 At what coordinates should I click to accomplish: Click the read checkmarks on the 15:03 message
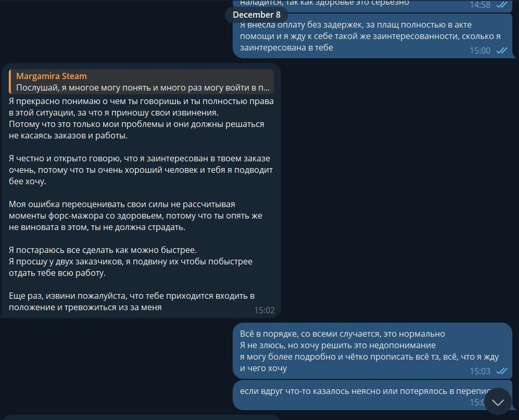pyautogui.click(x=502, y=371)
